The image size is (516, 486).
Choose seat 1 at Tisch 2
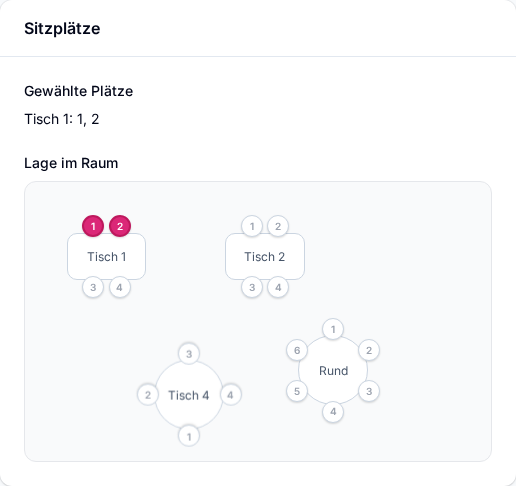point(252,226)
